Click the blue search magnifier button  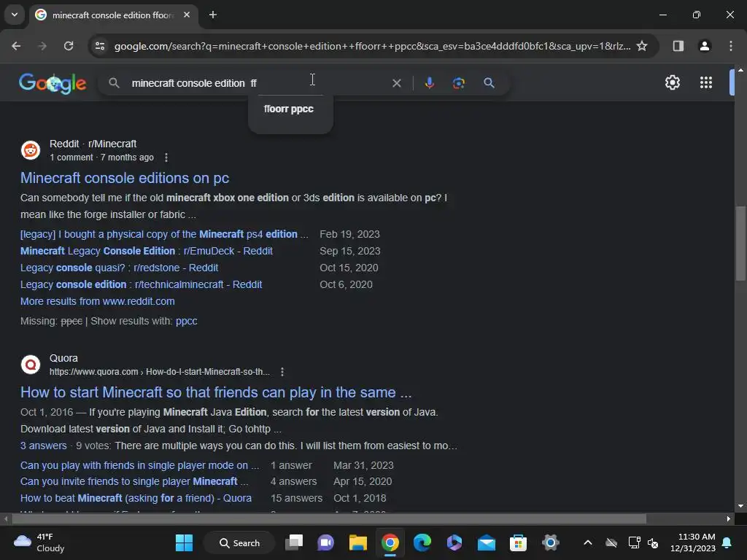click(489, 83)
